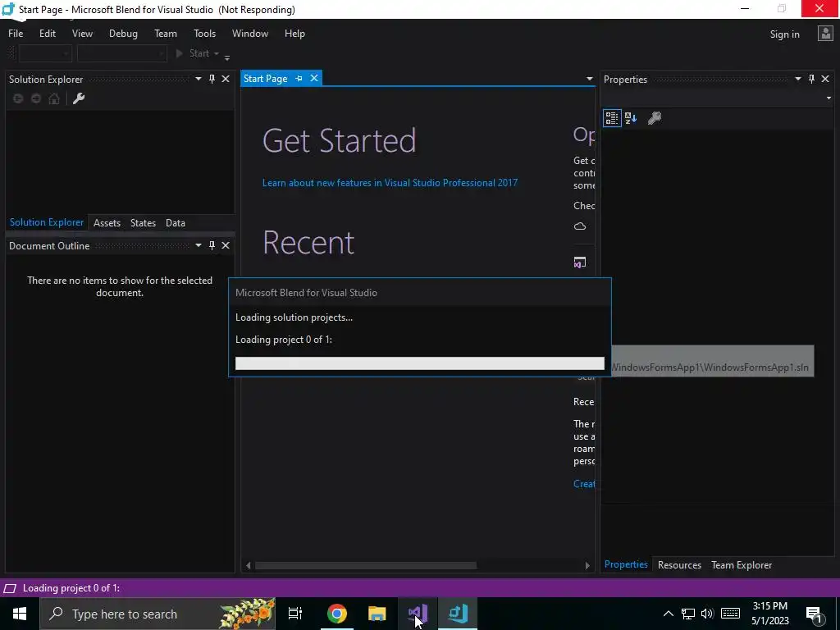
Task: Close the Properties panel
Action: tap(825, 80)
